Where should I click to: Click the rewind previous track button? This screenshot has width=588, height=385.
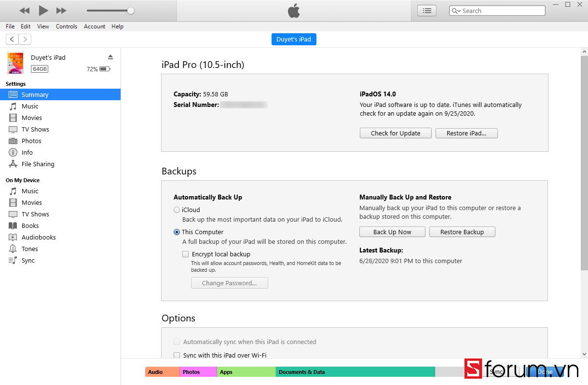point(24,11)
